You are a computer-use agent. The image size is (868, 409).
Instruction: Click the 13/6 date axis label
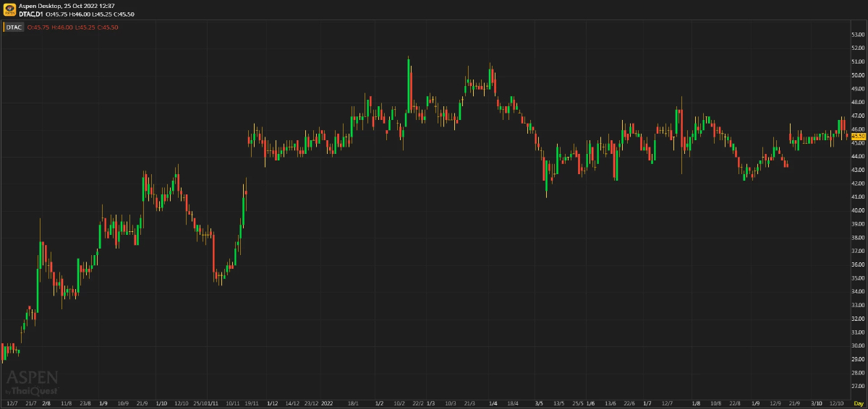tap(610, 402)
